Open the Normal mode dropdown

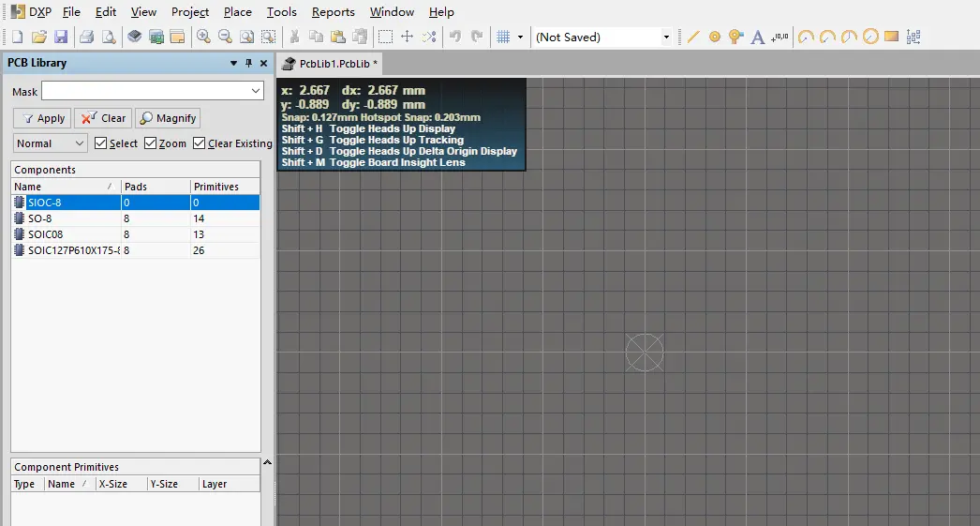79,143
